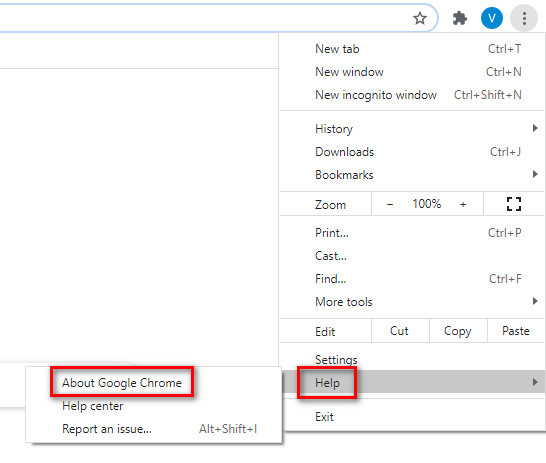The image size is (546, 463).
Task: Open the profile avatar labeled V
Action: 492,18
